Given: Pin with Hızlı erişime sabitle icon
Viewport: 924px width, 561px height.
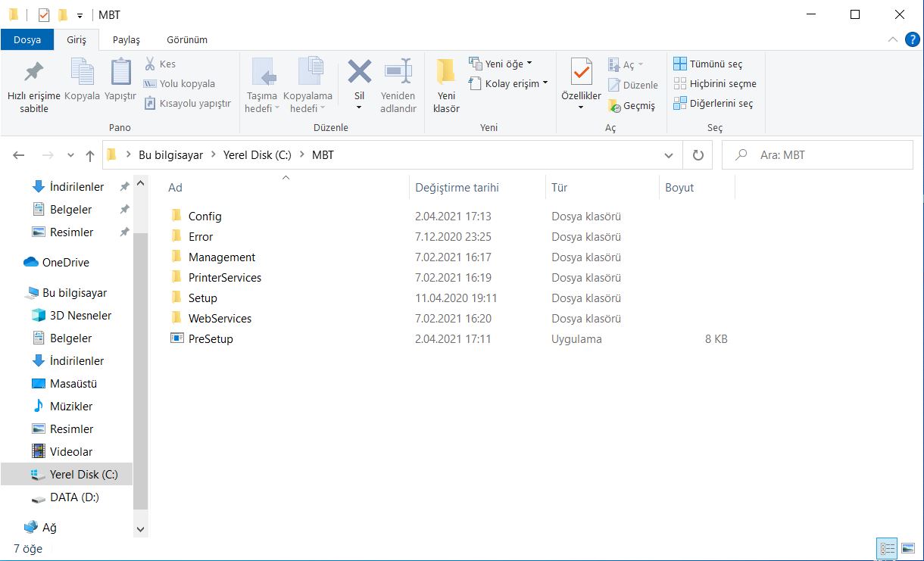Looking at the screenshot, I should pyautogui.click(x=33, y=72).
